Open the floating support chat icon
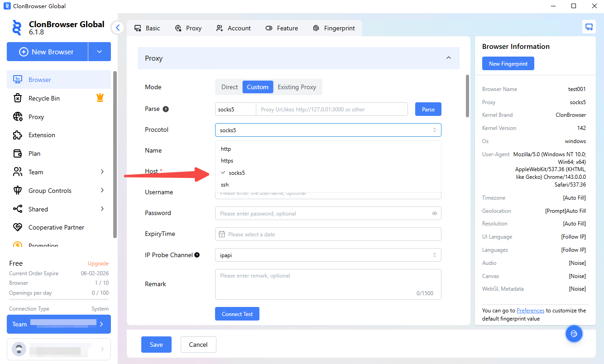604x364 pixels. [574, 334]
